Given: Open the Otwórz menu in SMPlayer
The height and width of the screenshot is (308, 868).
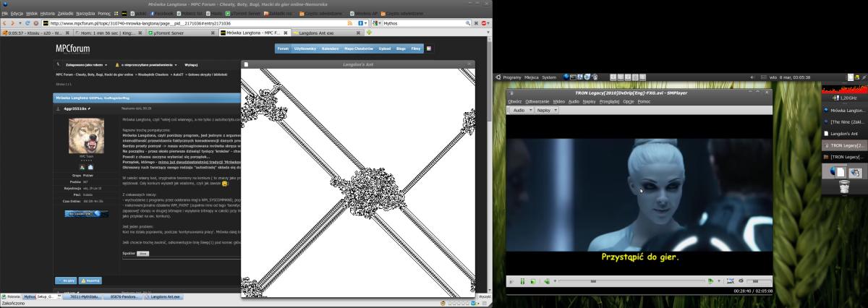Looking at the screenshot, I should (514, 102).
